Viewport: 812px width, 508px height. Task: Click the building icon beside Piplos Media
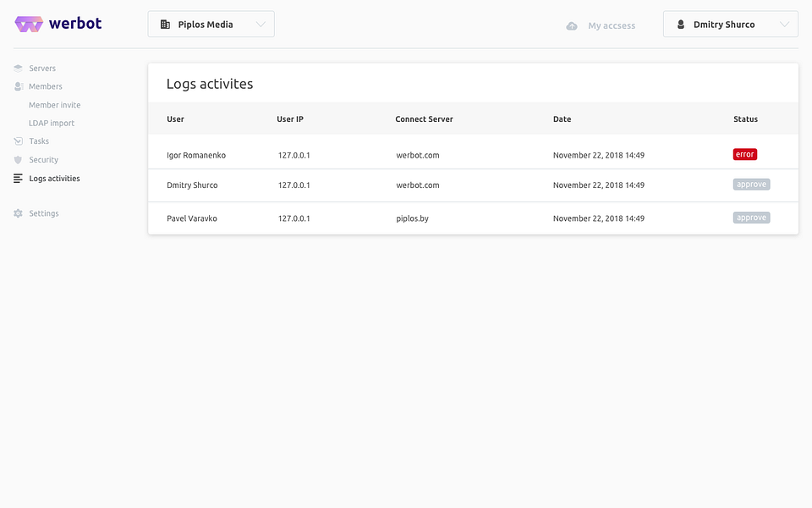(x=165, y=25)
